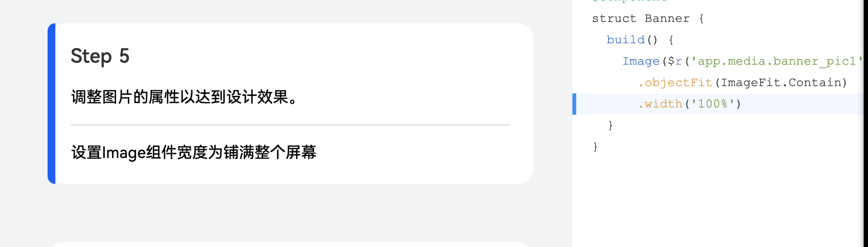
Task: Click the instruction 设置Image组件宽度为铺满整个屏幕
Action: click(194, 153)
